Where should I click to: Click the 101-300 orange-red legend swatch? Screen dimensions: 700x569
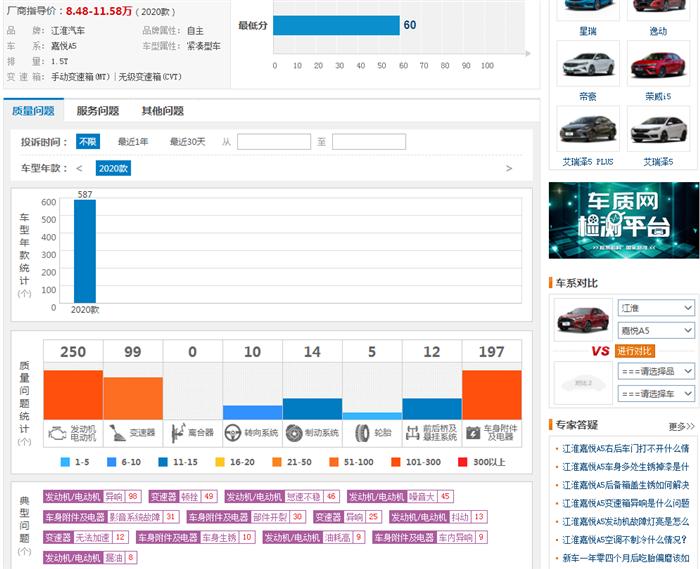(396, 462)
